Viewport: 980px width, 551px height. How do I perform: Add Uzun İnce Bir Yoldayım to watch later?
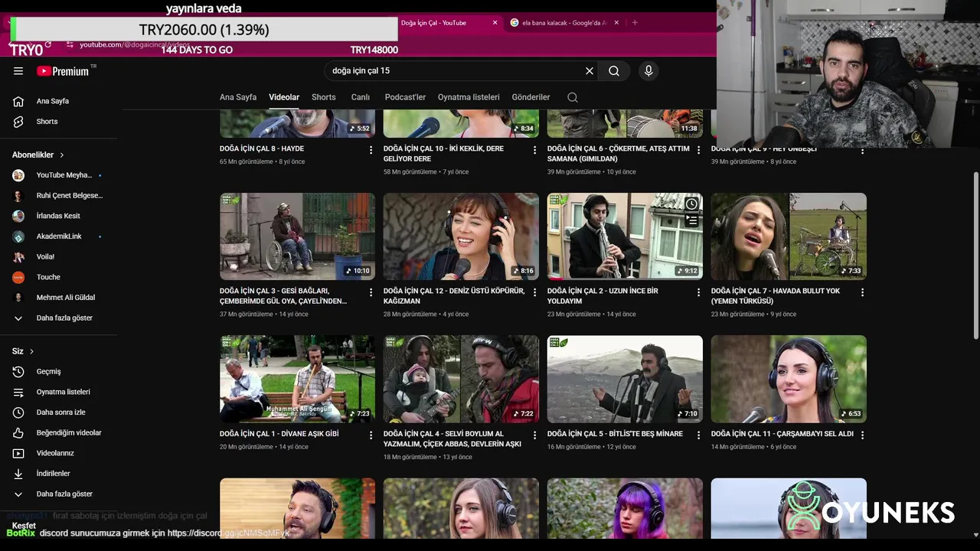tap(691, 204)
